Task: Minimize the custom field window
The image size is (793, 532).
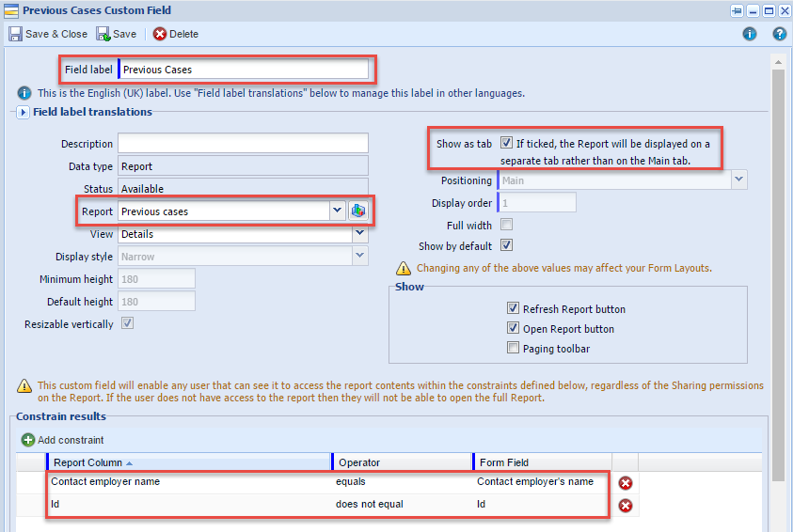Action: (x=753, y=10)
